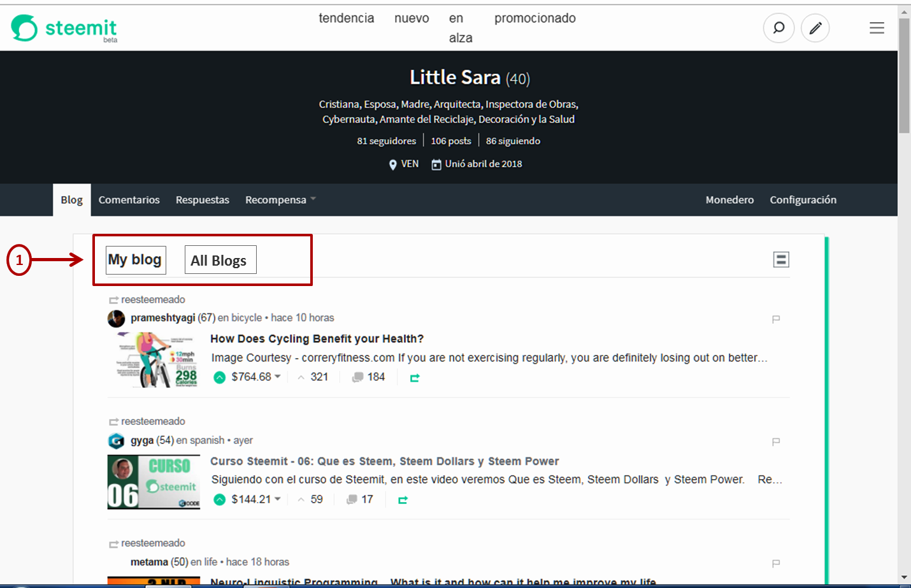Click the 'hace 18 horas' timestamp
The width and height of the screenshot is (911, 588).
[257, 562]
